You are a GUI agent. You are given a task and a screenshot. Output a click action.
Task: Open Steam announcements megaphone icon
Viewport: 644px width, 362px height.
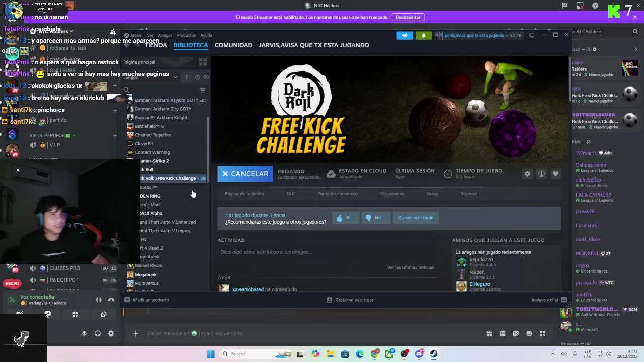pyautogui.click(x=405, y=35)
